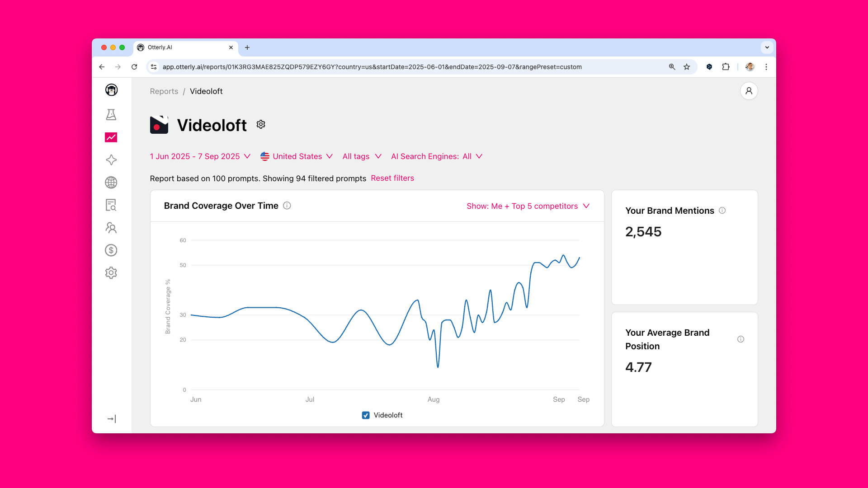The height and width of the screenshot is (488, 868).
Task: Click the sparkle AI features sidebar icon
Action: click(x=111, y=160)
